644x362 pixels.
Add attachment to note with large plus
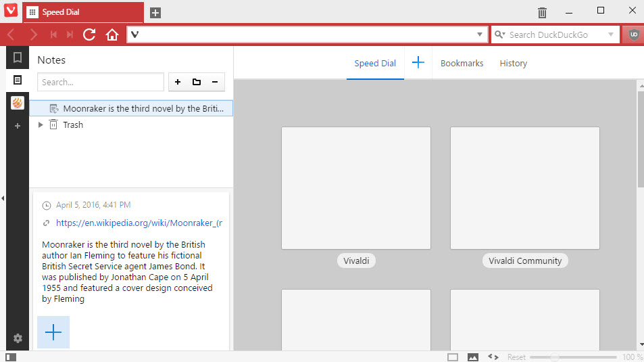(x=53, y=332)
